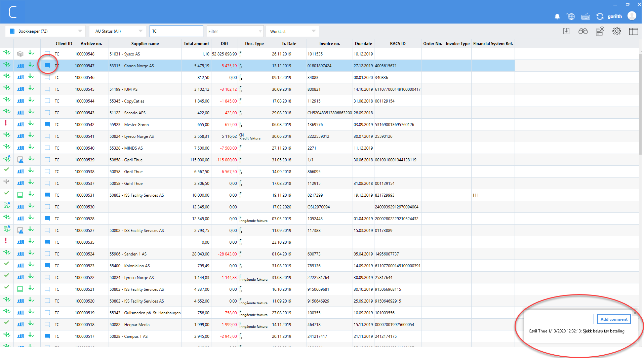Click the globe language icon

pos(570,16)
